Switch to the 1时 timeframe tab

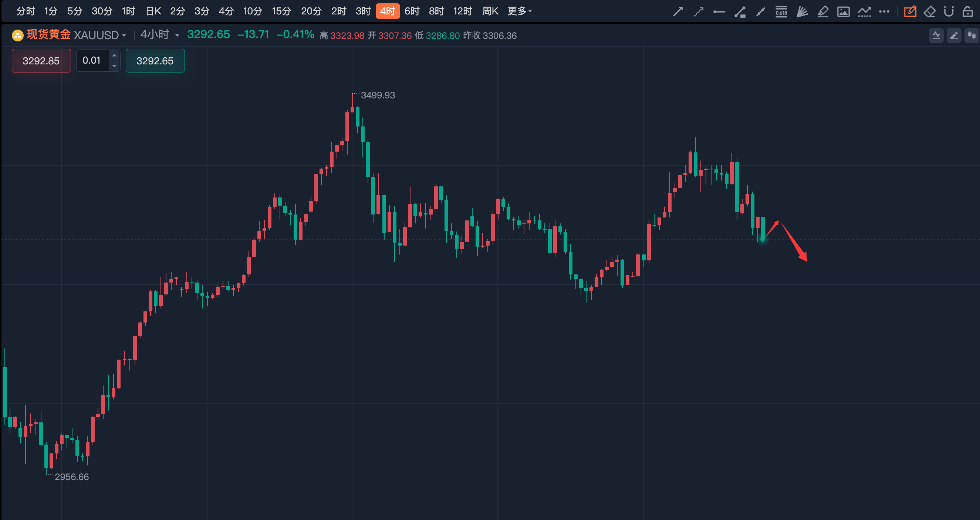pos(129,11)
